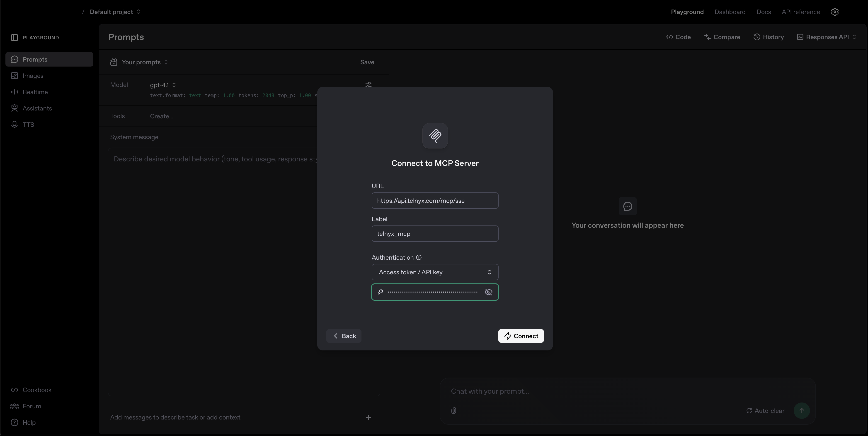868x436 pixels.
Task: Click the plus icon to add message
Action: (x=368, y=417)
